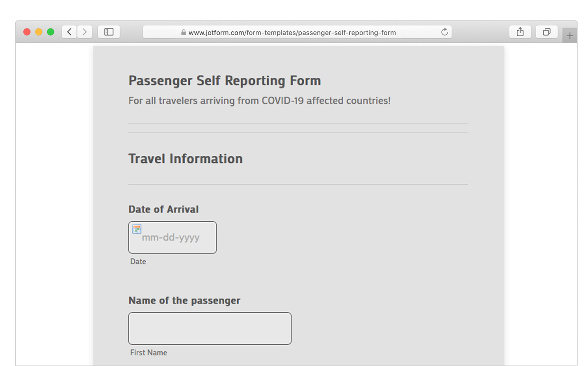The height and width of the screenshot is (366, 588).
Task: Click the Date of Arrival date field
Action: click(x=176, y=238)
